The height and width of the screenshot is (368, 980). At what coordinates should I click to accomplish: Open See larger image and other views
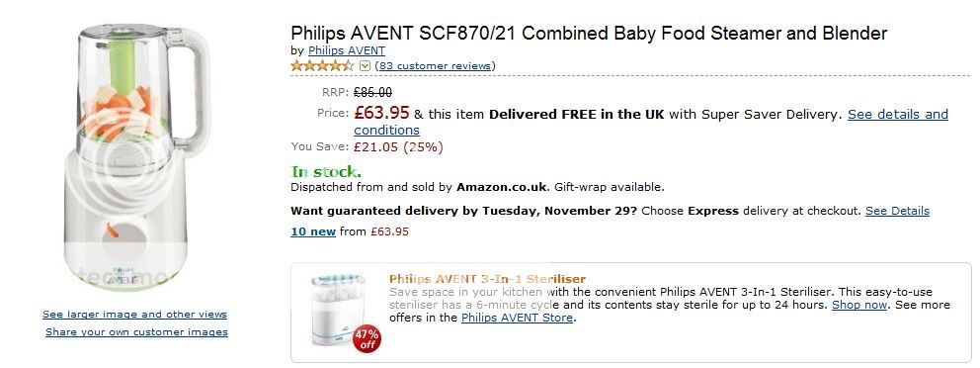click(135, 315)
